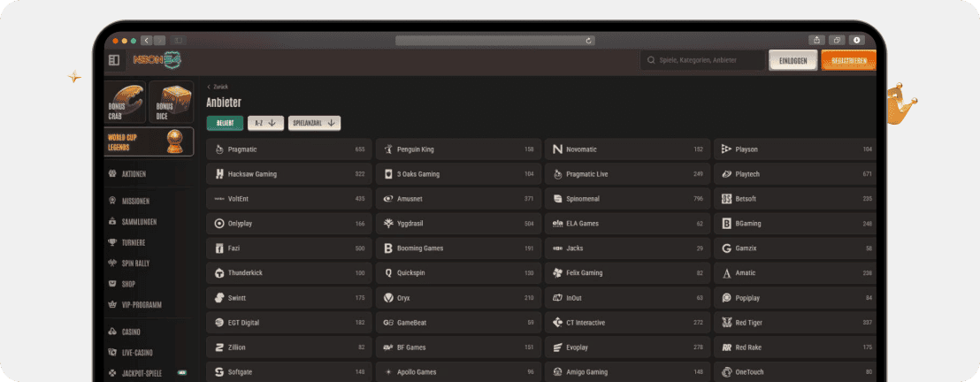Toggle the sidebar panel icon
This screenshot has width=980, height=382.
click(114, 61)
